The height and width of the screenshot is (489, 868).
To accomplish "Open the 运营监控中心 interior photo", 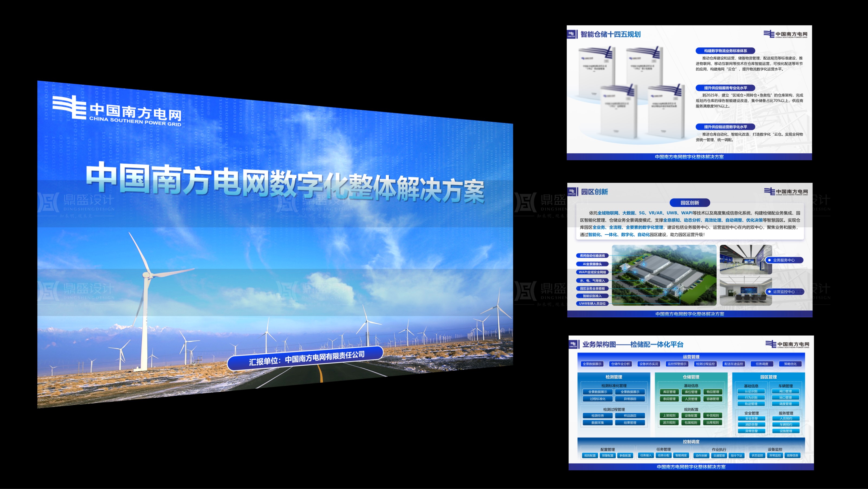I will click(x=746, y=291).
